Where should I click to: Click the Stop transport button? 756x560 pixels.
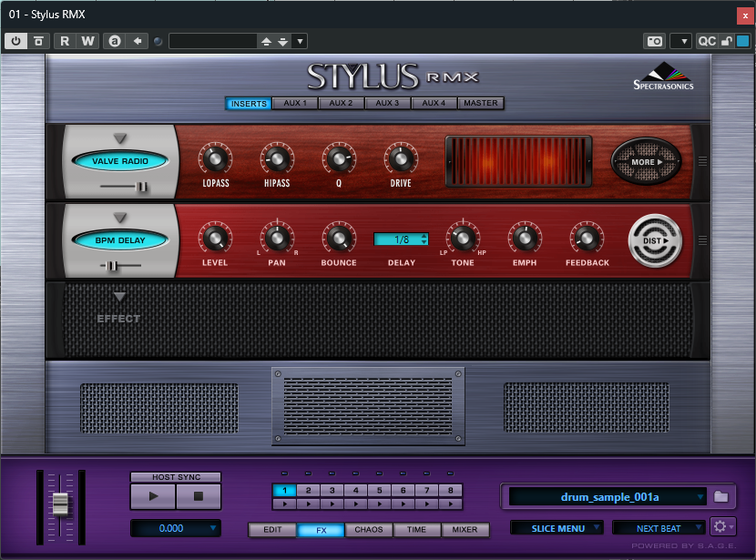(199, 496)
